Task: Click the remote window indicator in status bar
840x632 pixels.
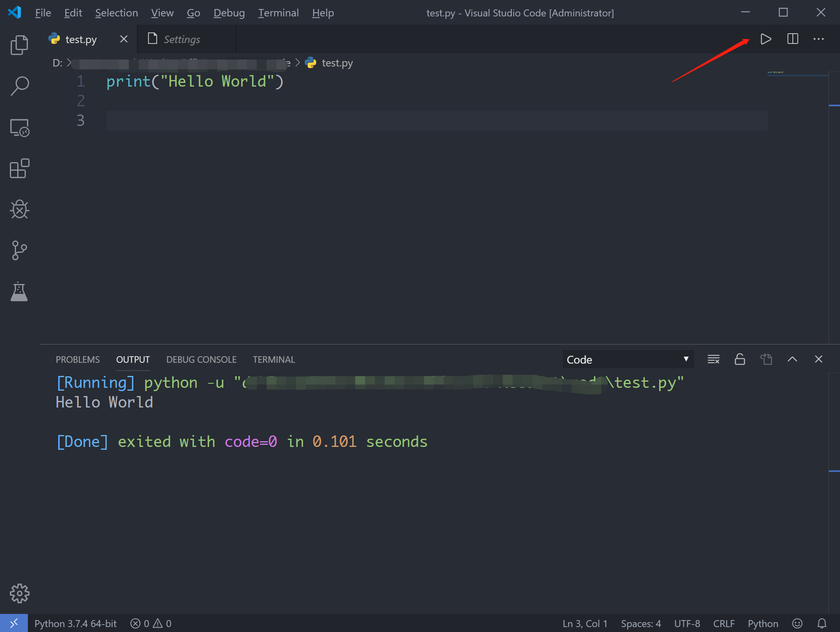Action: pos(14,623)
